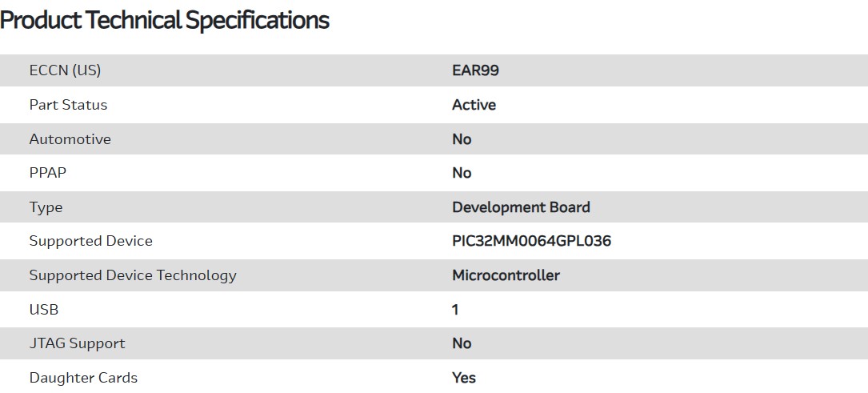Select the No value in Automotive row
Screen dimensions: 868x393
(x=462, y=139)
